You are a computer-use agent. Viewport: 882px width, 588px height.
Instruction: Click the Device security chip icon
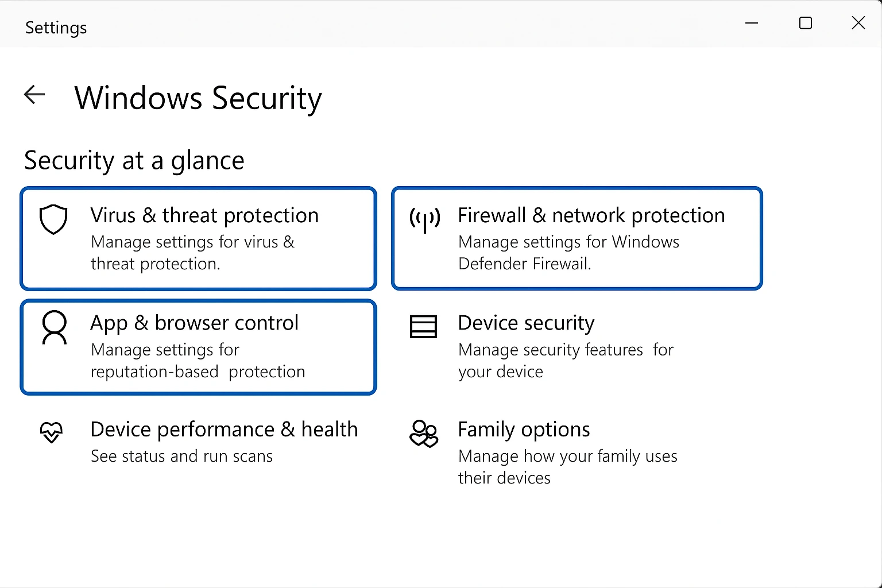click(x=423, y=327)
